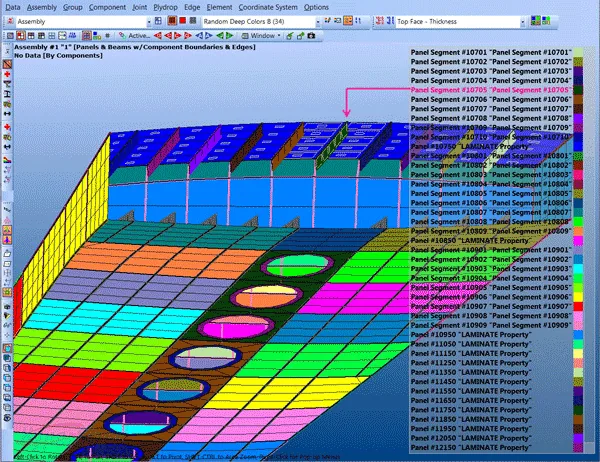The image size is (600, 462).
Task: Click the solid red square display icon
Action: click(183, 21)
